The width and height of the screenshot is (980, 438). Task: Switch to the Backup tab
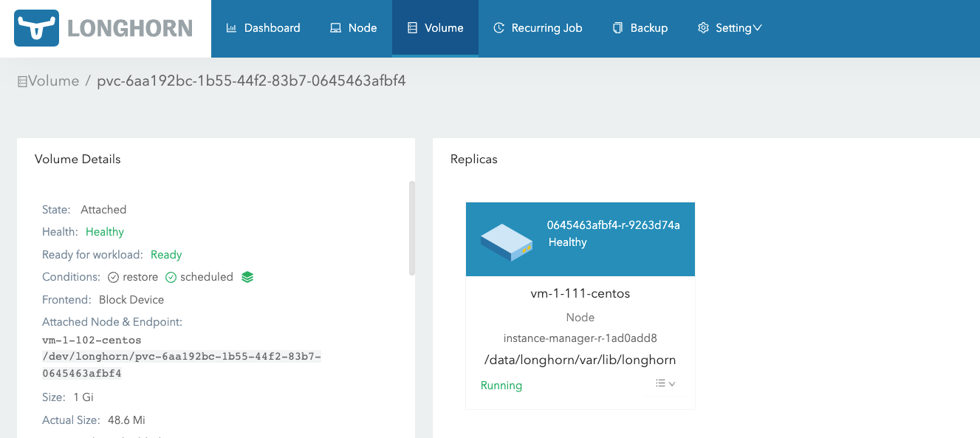pos(640,28)
